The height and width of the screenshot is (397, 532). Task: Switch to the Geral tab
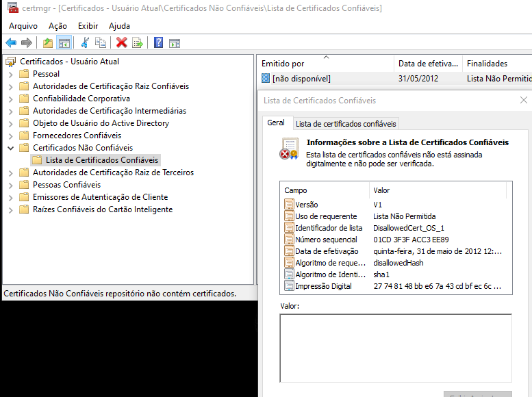pyautogui.click(x=276, y=123)
